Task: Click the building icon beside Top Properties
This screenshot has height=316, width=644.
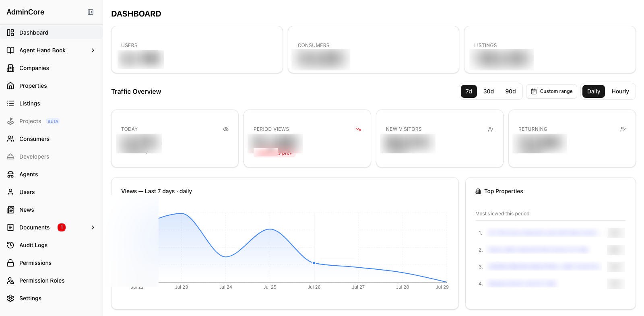Action: [x=478, y=191]
